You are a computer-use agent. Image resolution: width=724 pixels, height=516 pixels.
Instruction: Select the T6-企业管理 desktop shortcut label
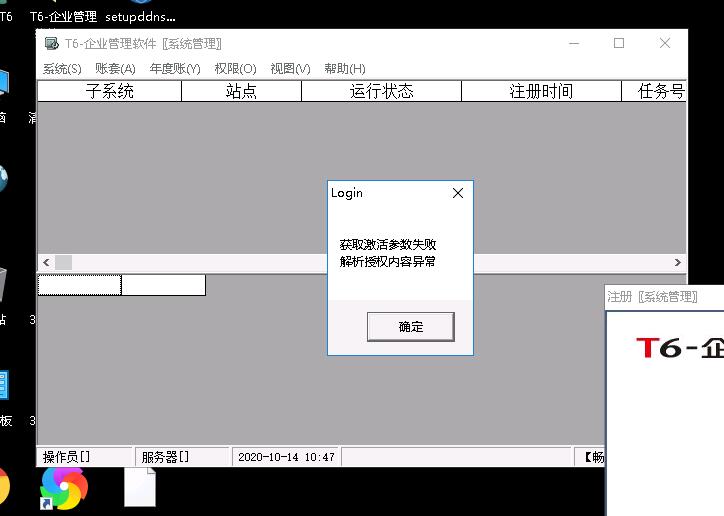63,17
